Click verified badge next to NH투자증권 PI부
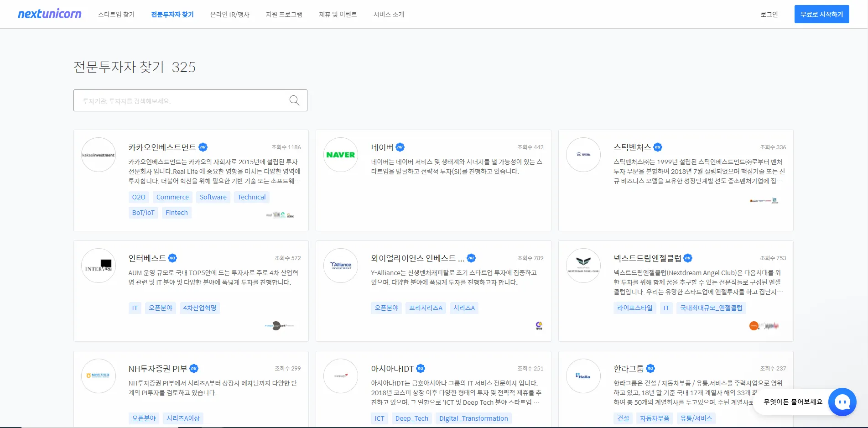The width and height of the screenshot is (868, 428). pos(194,368)
